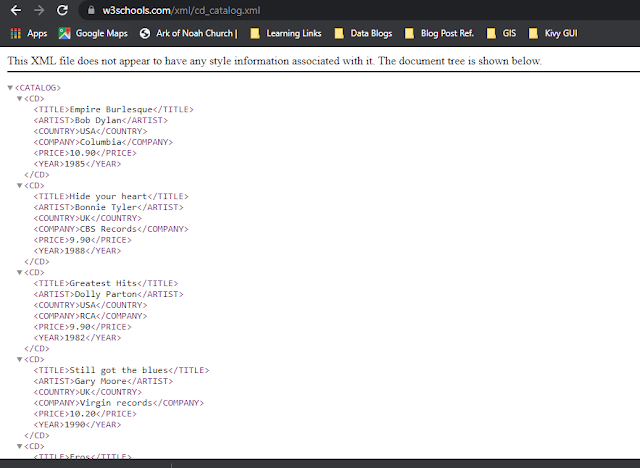
Task: Click the browser back arrow
Action: coord(16,10)
